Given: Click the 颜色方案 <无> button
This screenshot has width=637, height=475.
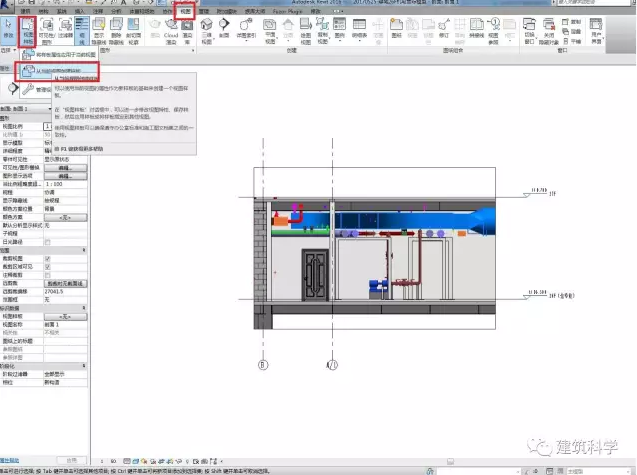Looking at the screenshot, I should pyautogui.click(x=65, y=217).
